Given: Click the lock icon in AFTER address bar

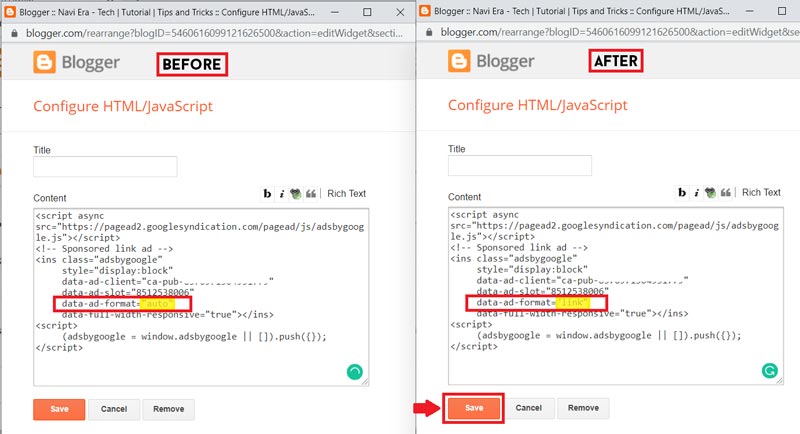Looking at the screenshot, I should [429, 32].
